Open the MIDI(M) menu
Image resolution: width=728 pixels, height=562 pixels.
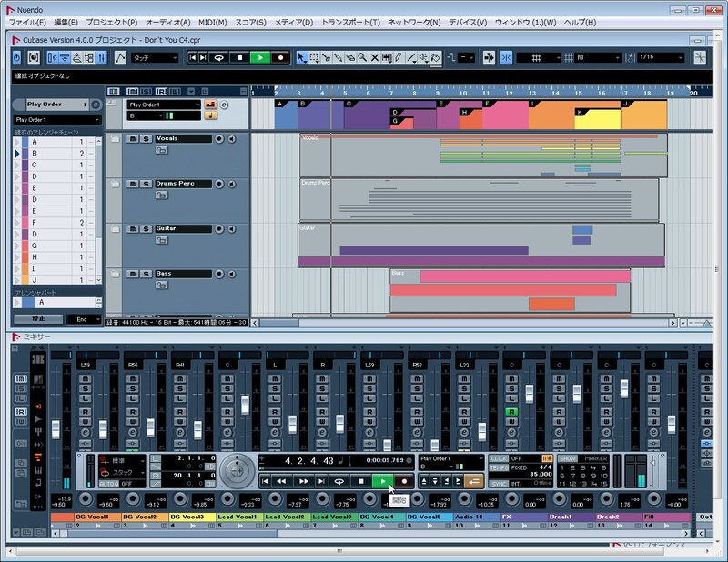[212, 21]
